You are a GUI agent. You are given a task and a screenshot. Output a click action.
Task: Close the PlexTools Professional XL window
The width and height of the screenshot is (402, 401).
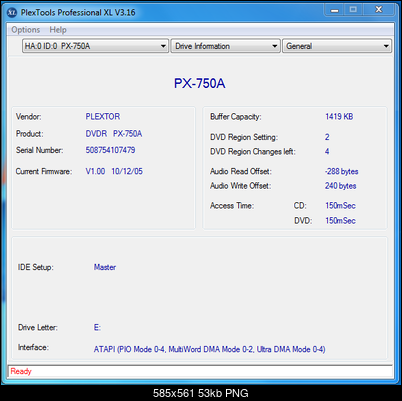(x=379, y=10)
